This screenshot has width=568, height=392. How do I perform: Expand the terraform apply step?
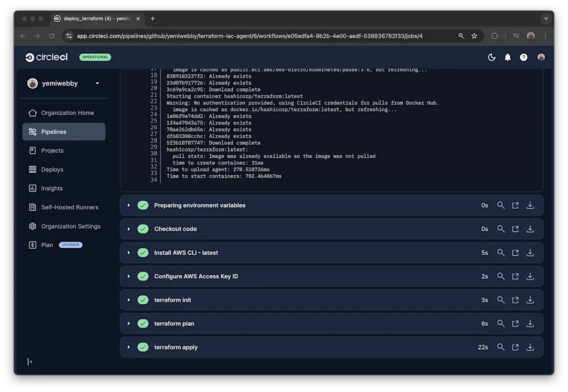pyautogui.click(x=129, y=347)
